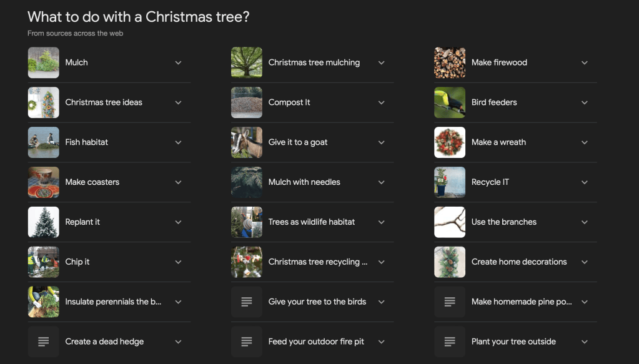This screenshot has width=639, height=364.
Task: Expand the Fish habitat arrow
Action: [x=178, y=142]
